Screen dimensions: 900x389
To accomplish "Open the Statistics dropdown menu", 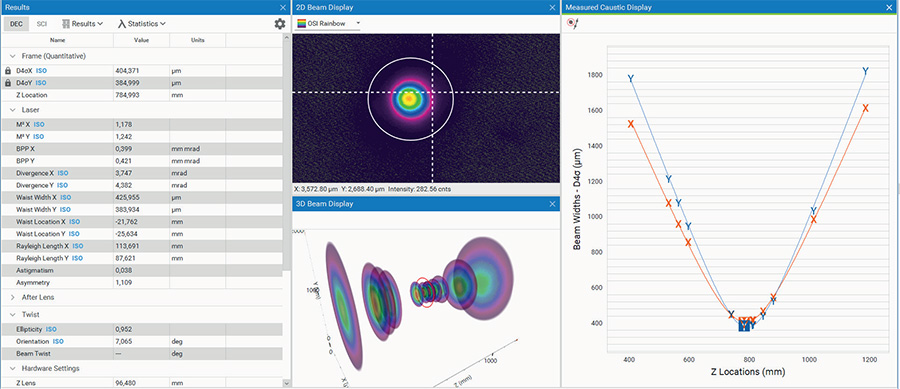I will coord(142,24).
